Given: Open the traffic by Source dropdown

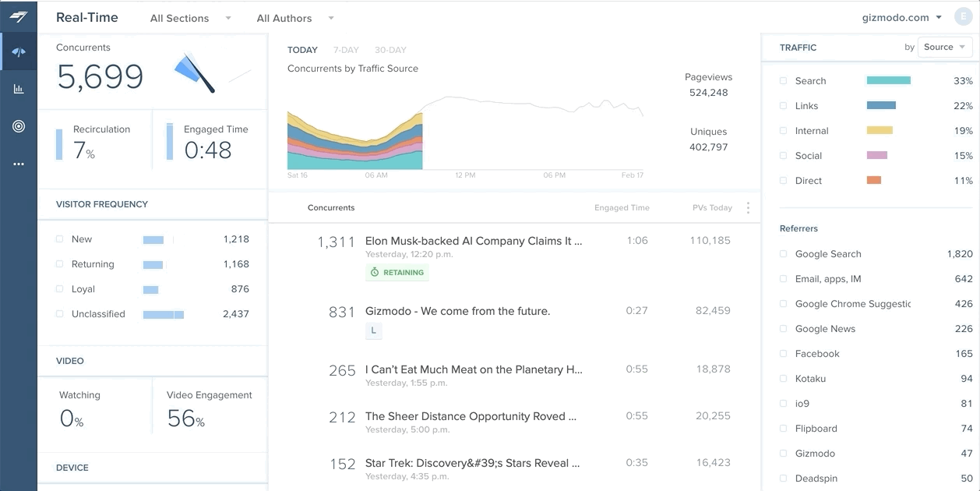Looking at the screenshot, I should coord(943,48).
